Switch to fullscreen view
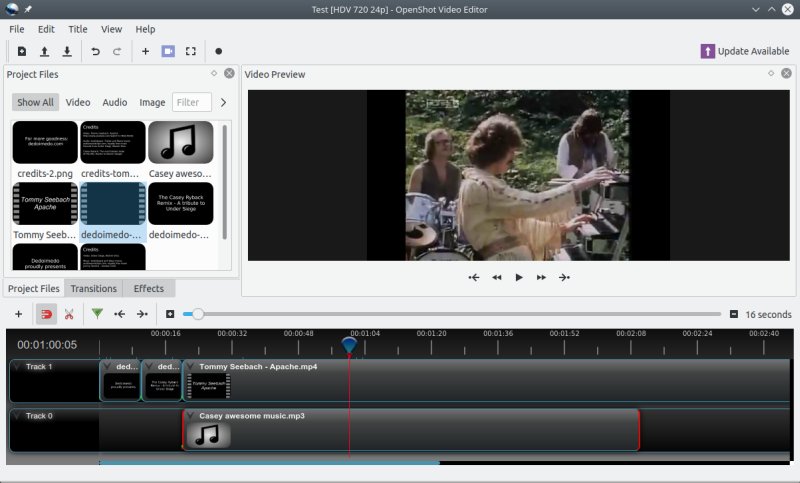The width and height of the screenshot is (800, 483). tap(191, 51)
